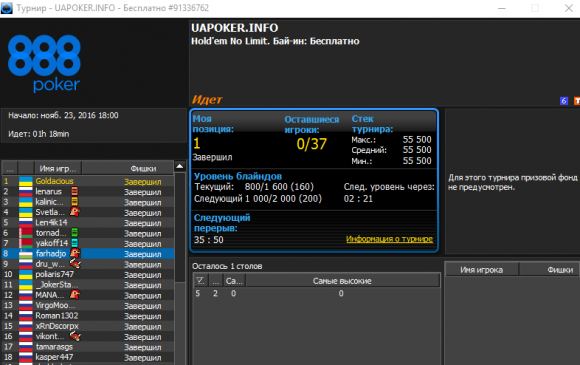Click the green chip icon beside tornad
The width and height of the screenshot is (580, 365).
pyautogui.click(x=74, y=233)
